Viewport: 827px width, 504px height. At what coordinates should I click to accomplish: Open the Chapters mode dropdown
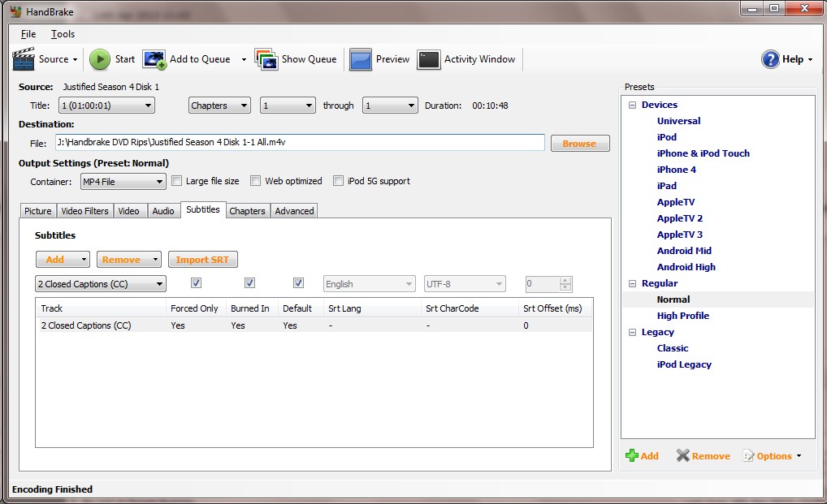[219, 106]
